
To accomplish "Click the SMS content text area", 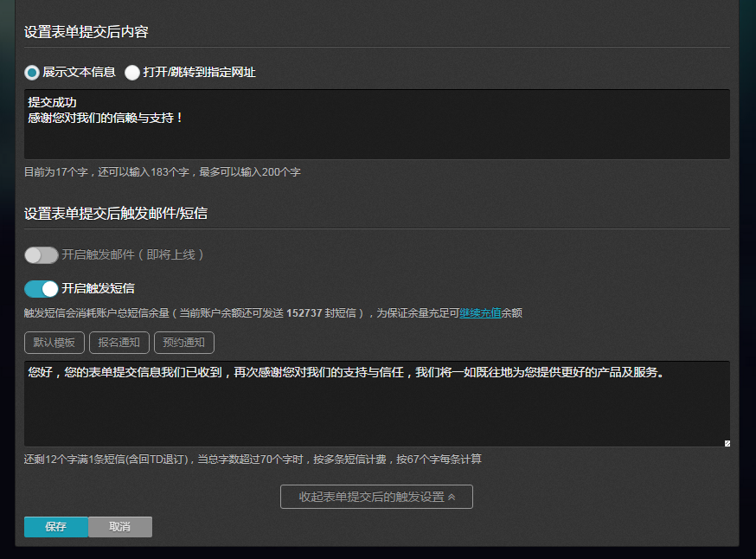I will (376, 404).
